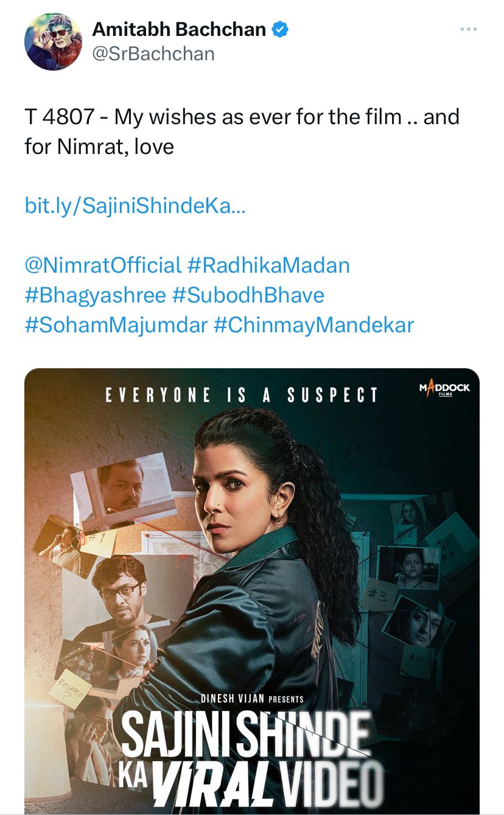Visit the @SrBachchan handle
Screen dimensions: 504x815
(x=153, y=54)
